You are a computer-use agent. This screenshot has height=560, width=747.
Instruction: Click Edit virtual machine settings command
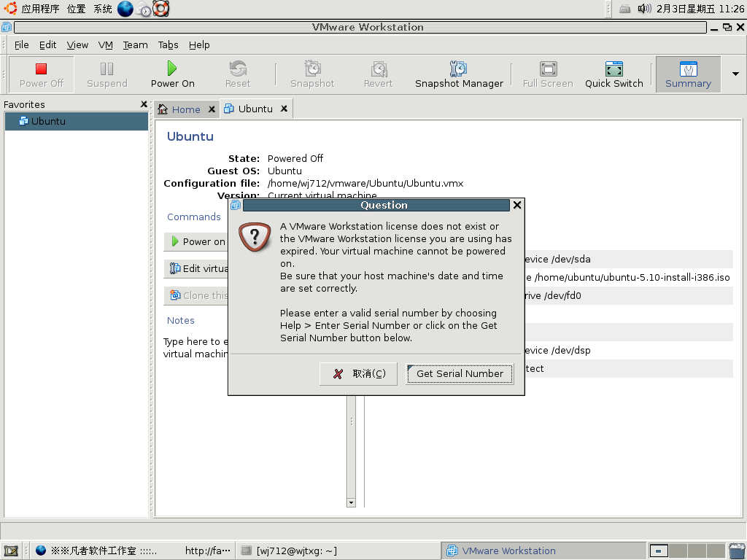196,268
